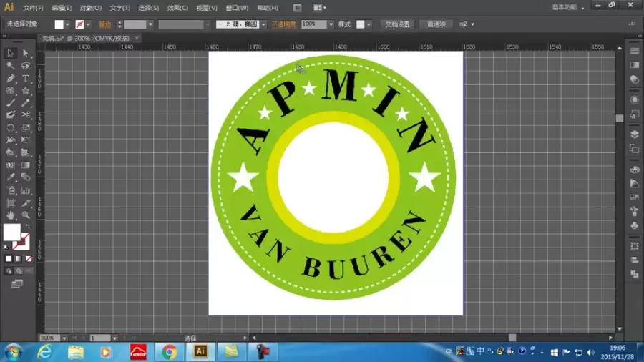Pick the Magic Wand tool
Image resolution: width=644 pixels, height=362 pixels.
pos(10,66)
